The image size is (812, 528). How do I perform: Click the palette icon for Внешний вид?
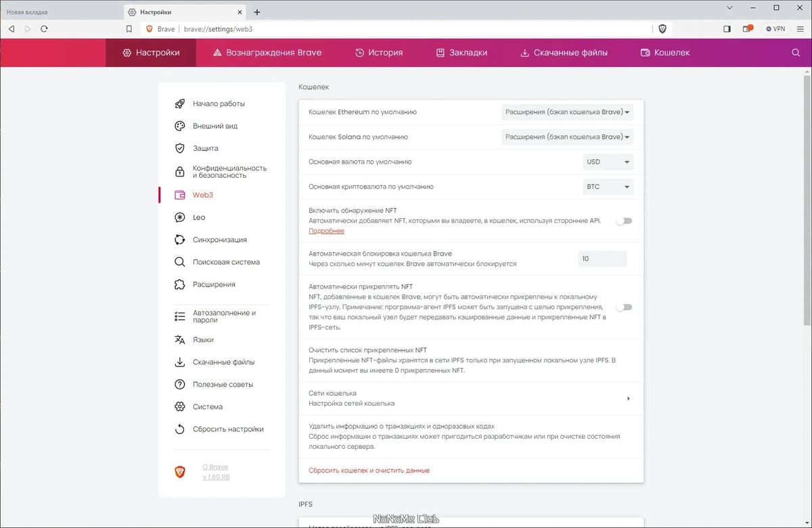180,126
